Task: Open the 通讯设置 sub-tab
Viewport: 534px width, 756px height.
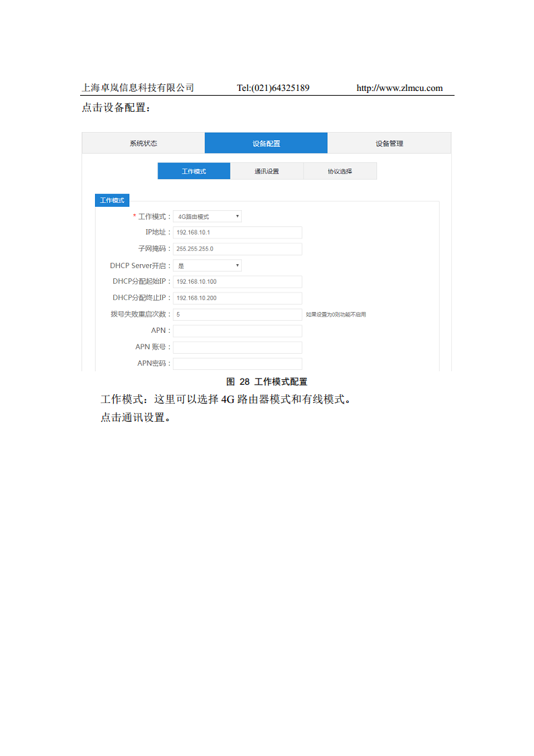Action: 267,171
